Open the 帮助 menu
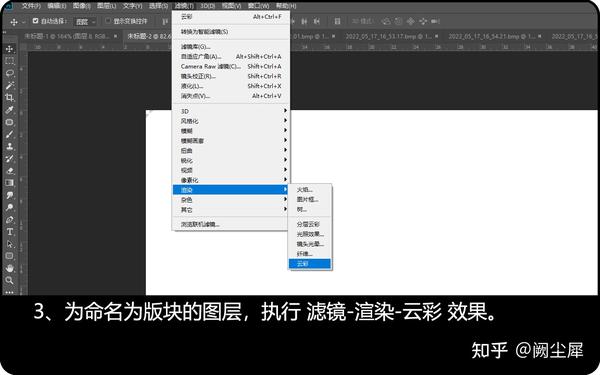The height and width of the screenshot is (375, 600). [286, 6]
